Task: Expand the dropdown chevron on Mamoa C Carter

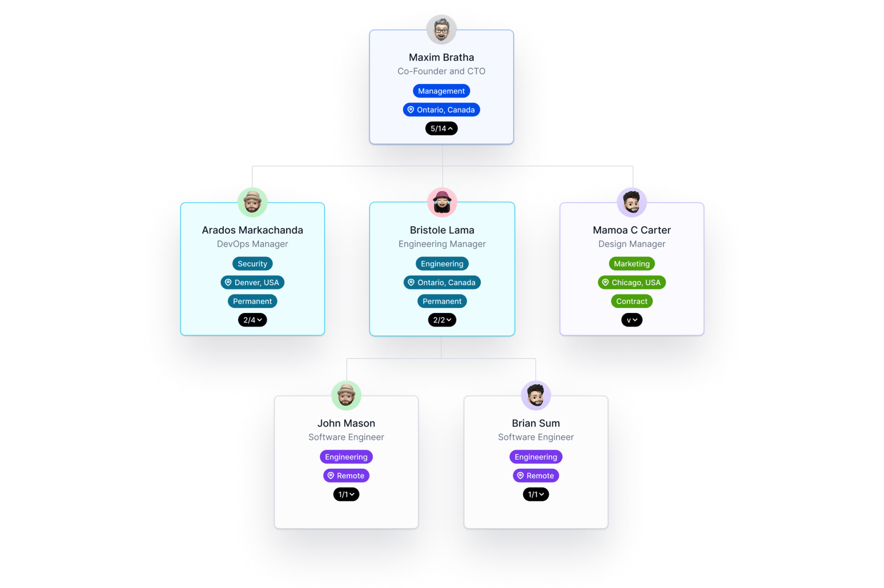Action: coord(631,320)
